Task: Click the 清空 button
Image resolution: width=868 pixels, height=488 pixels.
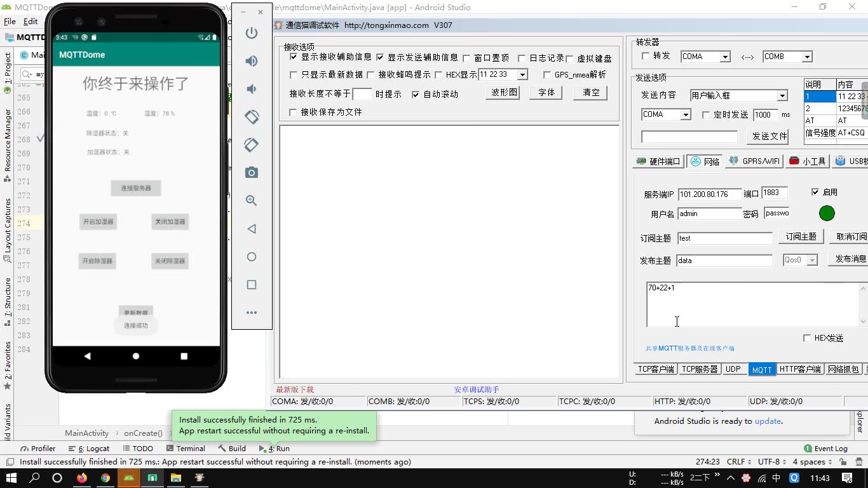Action: [590, 93]
